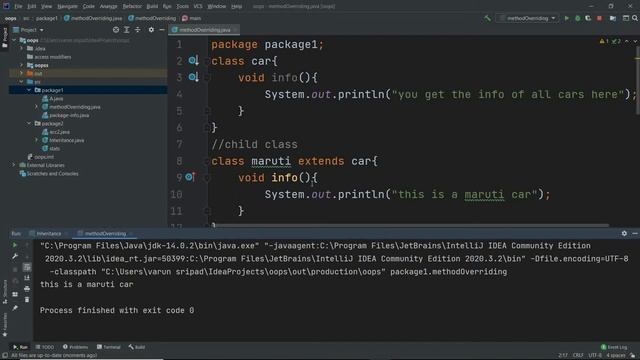Image resolution: width=640 pixels, height=360 pixels.
Task: Go to next highlighted error arrow
Action: tap(634, 41)
